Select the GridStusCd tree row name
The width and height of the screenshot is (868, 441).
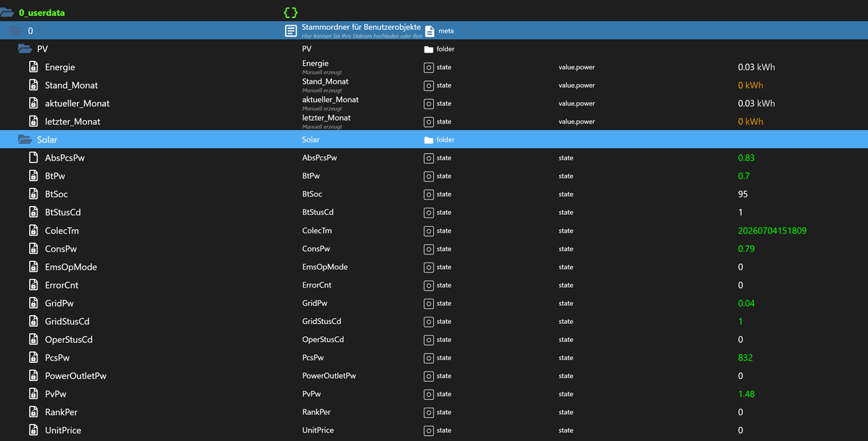tap(67, 321)
